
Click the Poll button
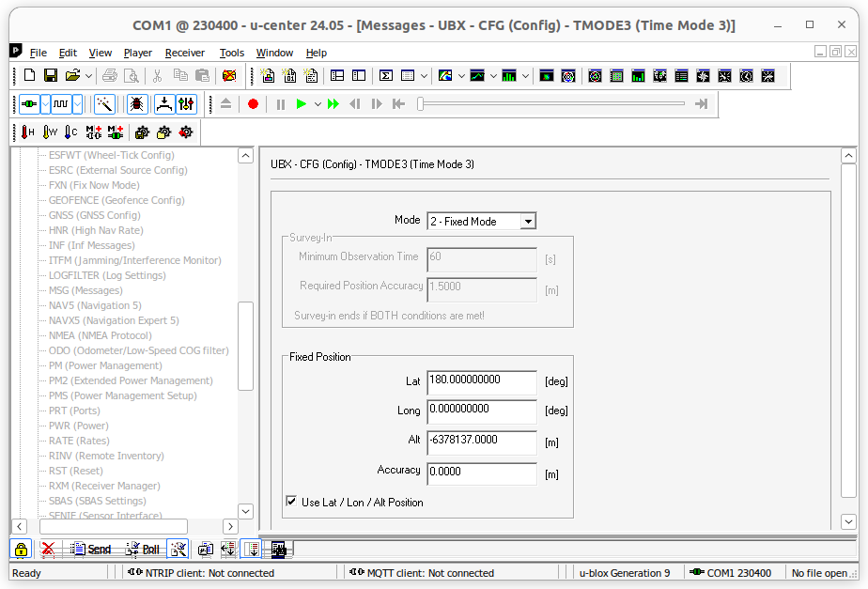[x=143, y=549]
